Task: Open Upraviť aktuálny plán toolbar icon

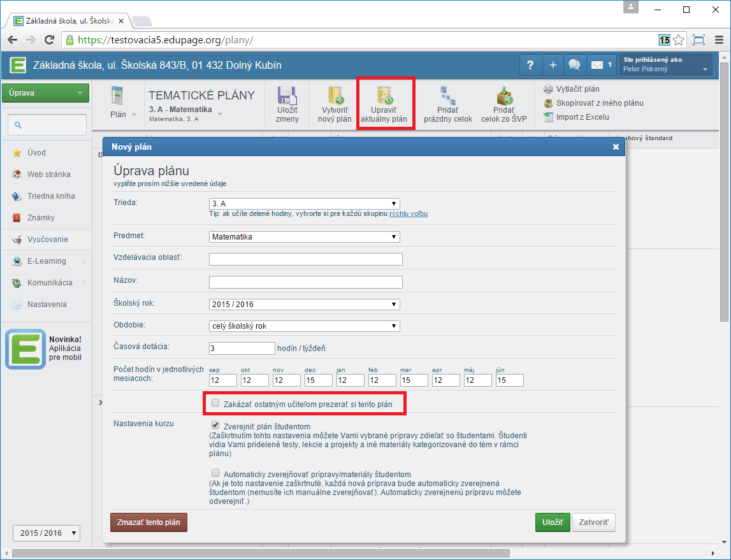Action: 385,96
